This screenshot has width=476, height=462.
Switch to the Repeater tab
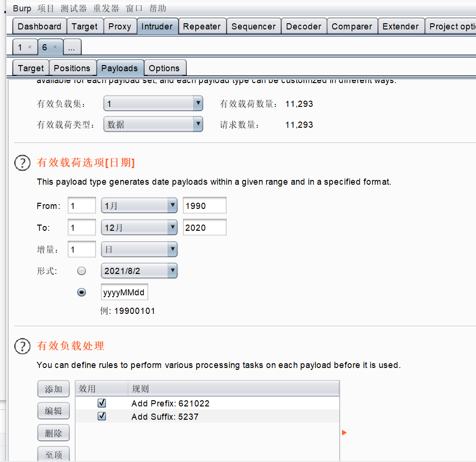point(202,27)
